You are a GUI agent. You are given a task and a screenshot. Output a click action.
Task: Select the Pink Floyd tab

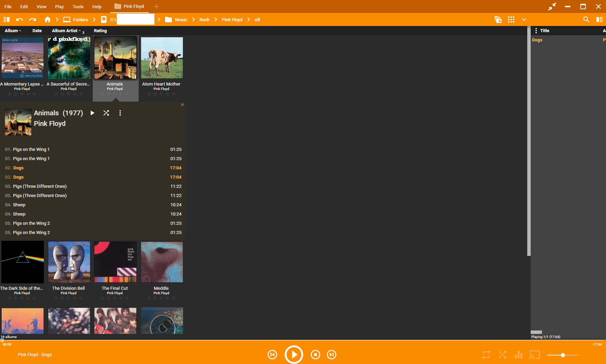tap(129, 6)
